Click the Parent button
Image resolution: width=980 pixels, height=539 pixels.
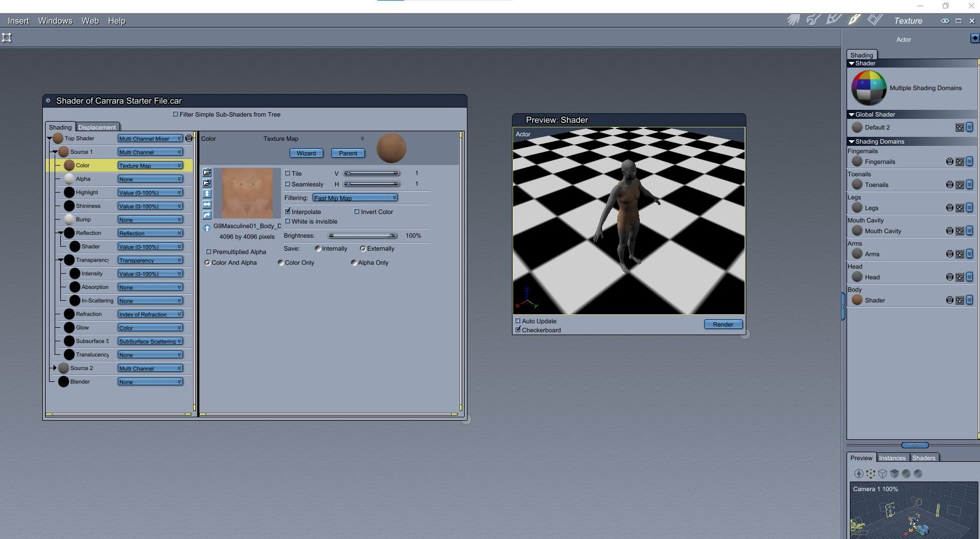click(x=348, y=153)
